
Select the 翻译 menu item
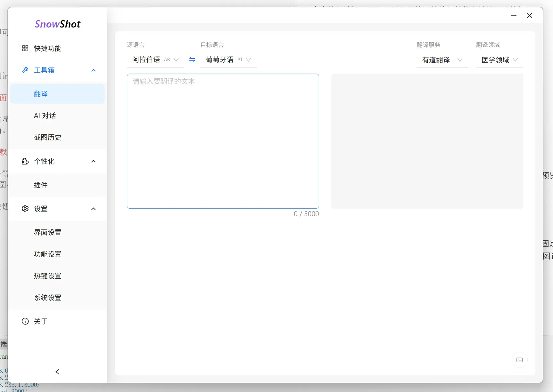click(41, 94)
